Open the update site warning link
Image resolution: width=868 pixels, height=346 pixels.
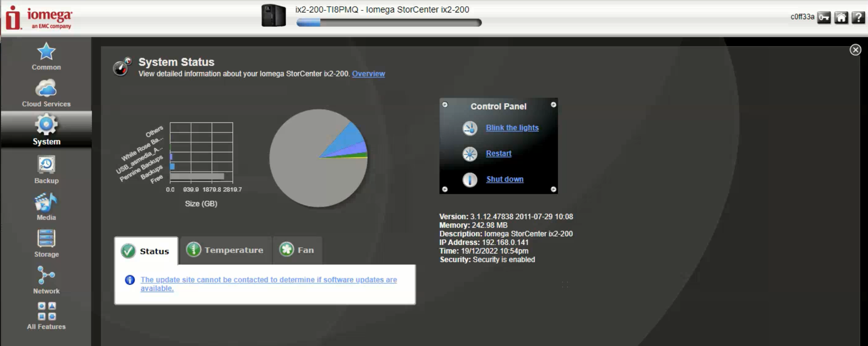click(269, 284)
